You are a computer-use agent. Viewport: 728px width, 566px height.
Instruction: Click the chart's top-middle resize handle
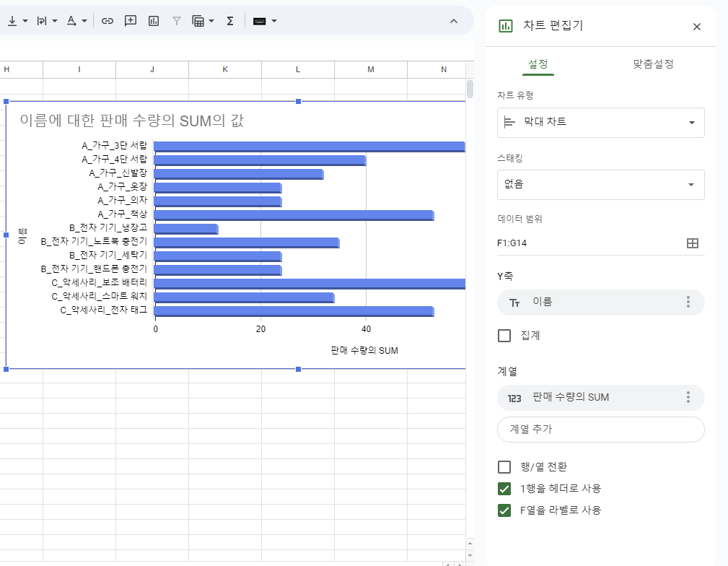pos(299,101)
